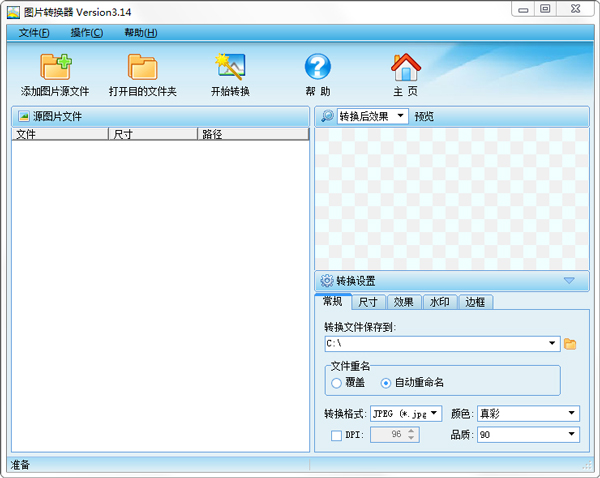Go to the home page (主页) house icon

pyautogui.click(x=405, y=67)
